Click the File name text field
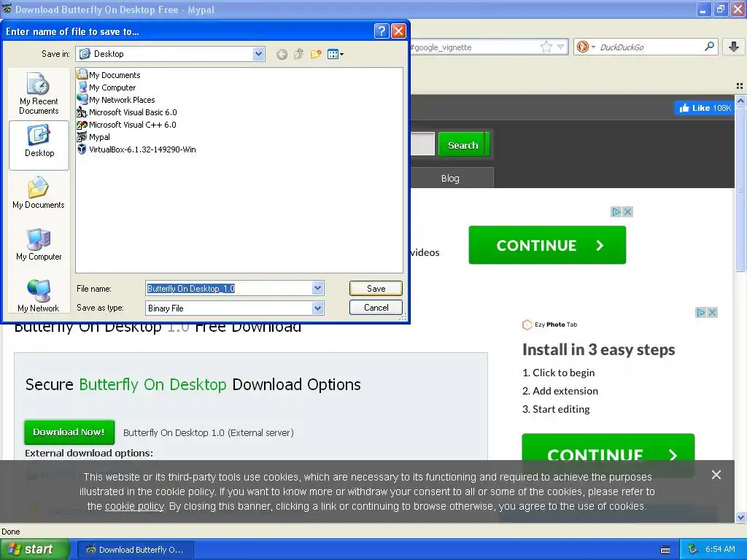The height and width of the screenshot is (560, 747). 228,288
